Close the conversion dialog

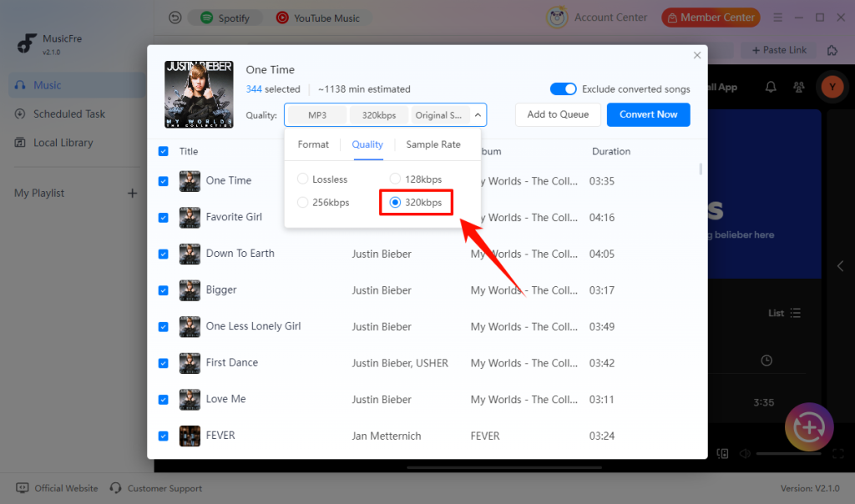(x=697, y=55)
